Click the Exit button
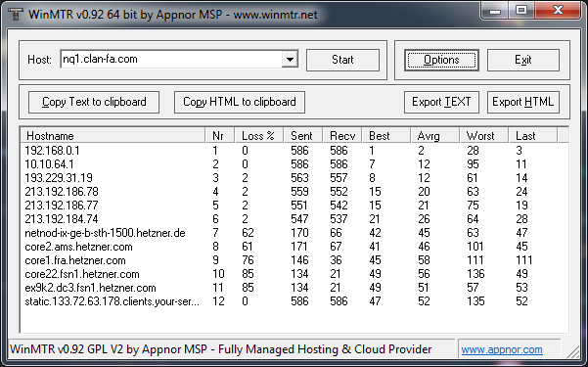 point(523,60)
